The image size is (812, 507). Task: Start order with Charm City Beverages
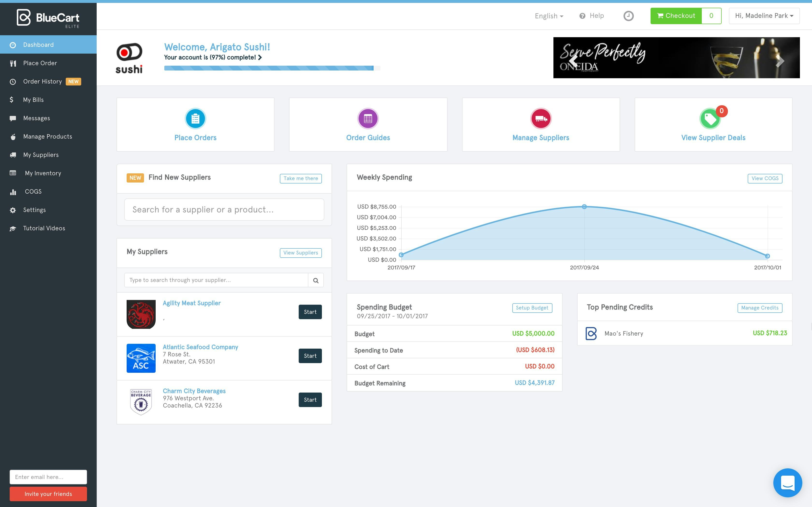[x=310, y=400]
